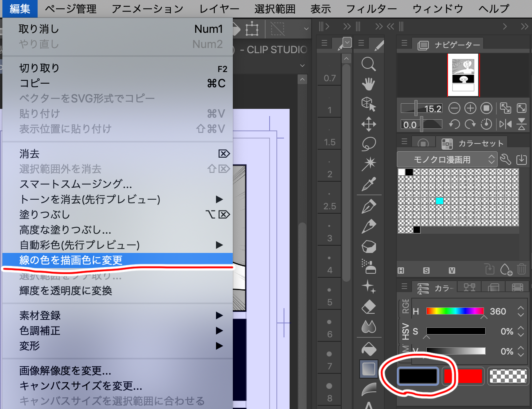This screenshot has height=409, width=532.
Task: Select the Eraser tool
Action: (369, 307)
